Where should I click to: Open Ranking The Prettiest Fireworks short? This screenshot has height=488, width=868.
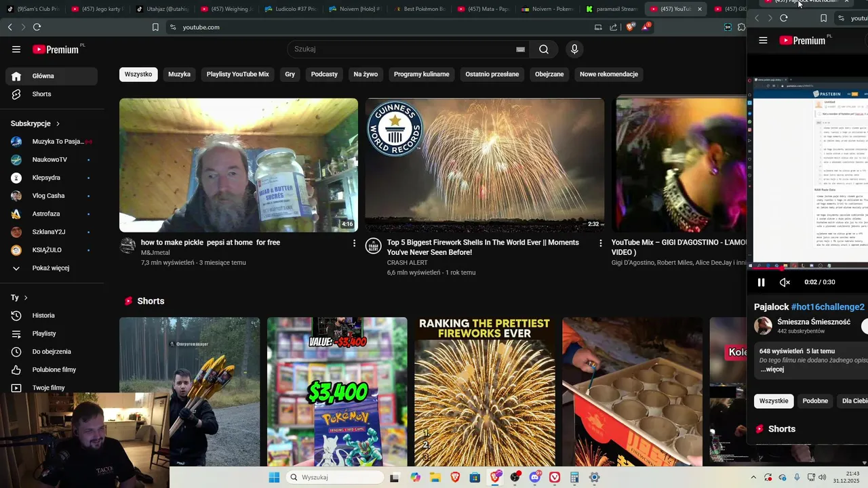coord(485,392)
